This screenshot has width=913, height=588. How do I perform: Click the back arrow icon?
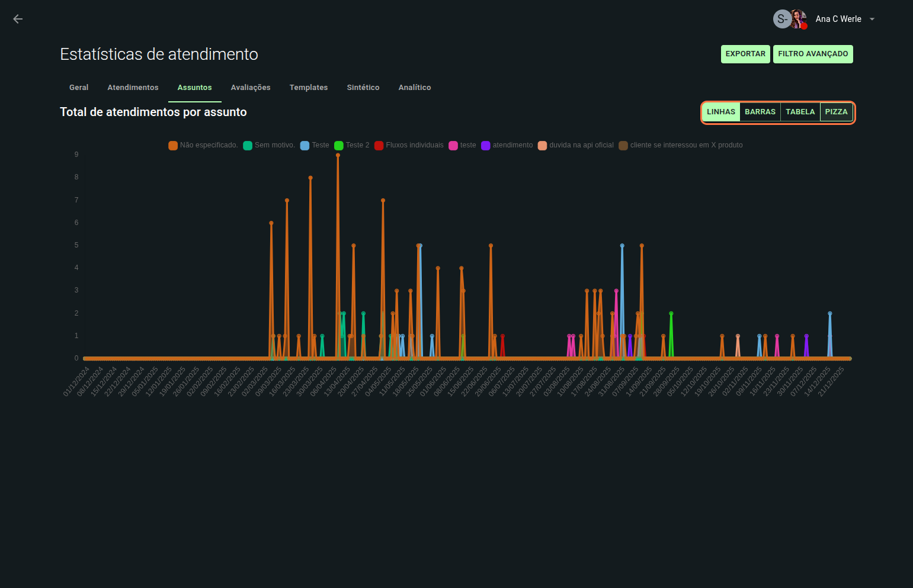point(18,19)
